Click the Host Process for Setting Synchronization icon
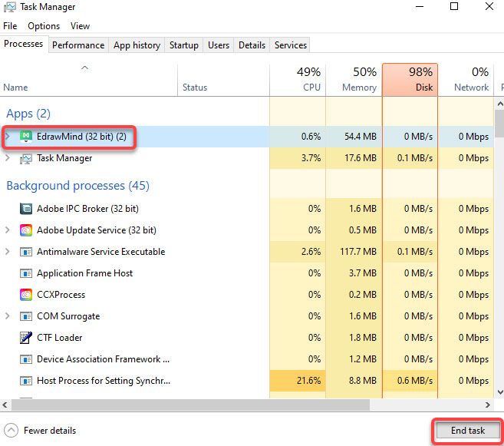 coord(26,381)
